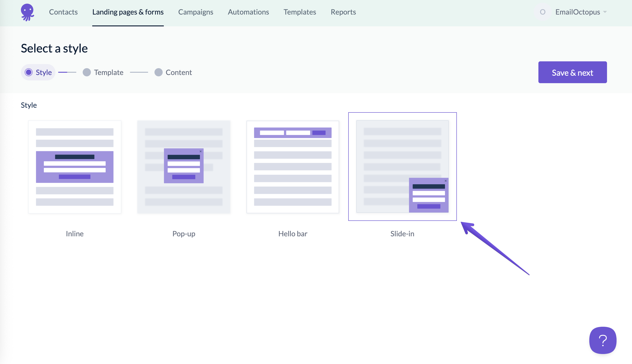
Task: Choose the Hello bar style thumbnail
Action: 293,167
